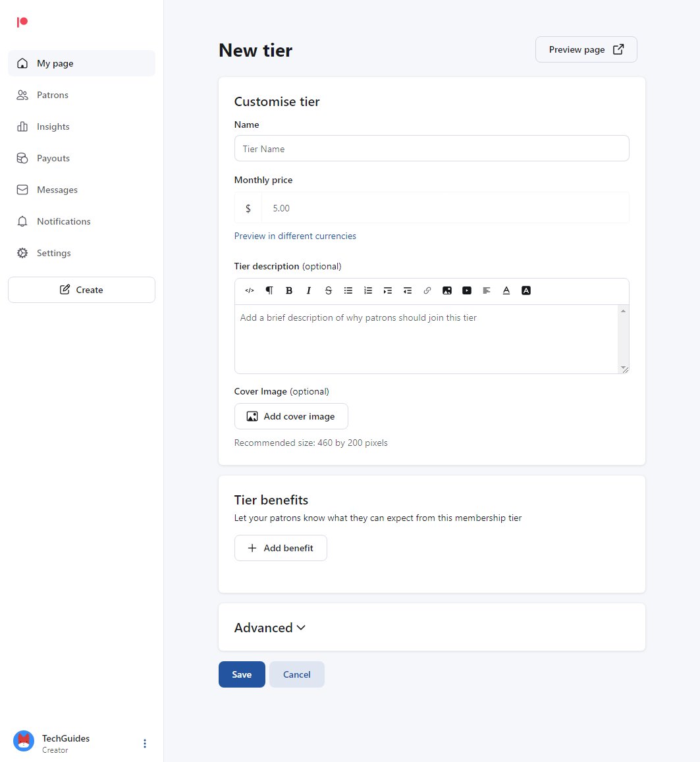The height and width of the screenshot is (762, 700).
Task: Toggle bold formatting in tier description
Action: [288, 290]
